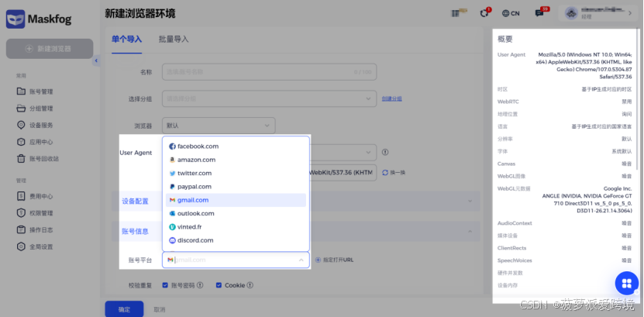Click the info icon beside User Agent dropdown
The image size is (644, 317).
[385, 152]
